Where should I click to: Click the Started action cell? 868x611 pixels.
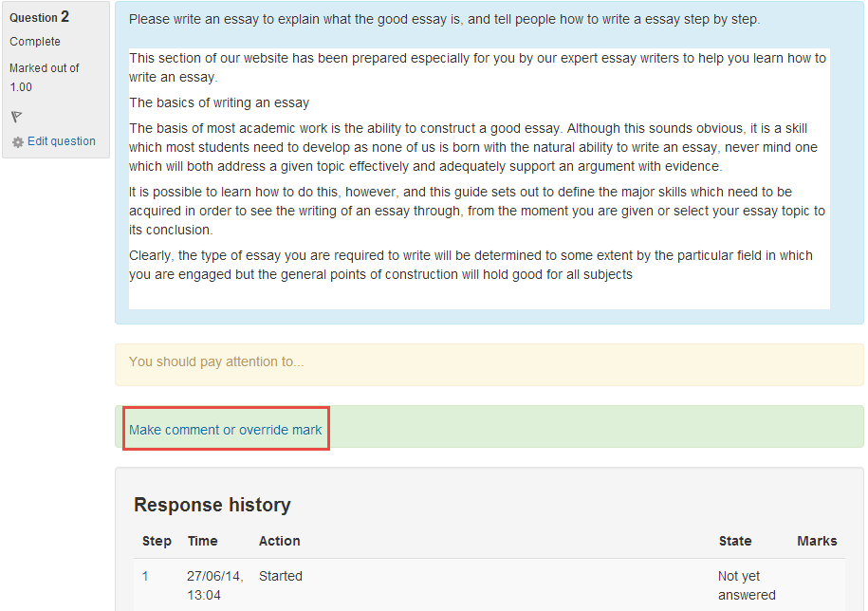(x=281, y=576)
